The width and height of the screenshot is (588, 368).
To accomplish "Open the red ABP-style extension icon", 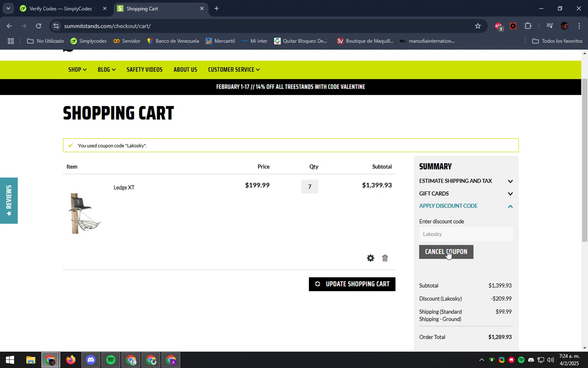I will coord(498,26).
